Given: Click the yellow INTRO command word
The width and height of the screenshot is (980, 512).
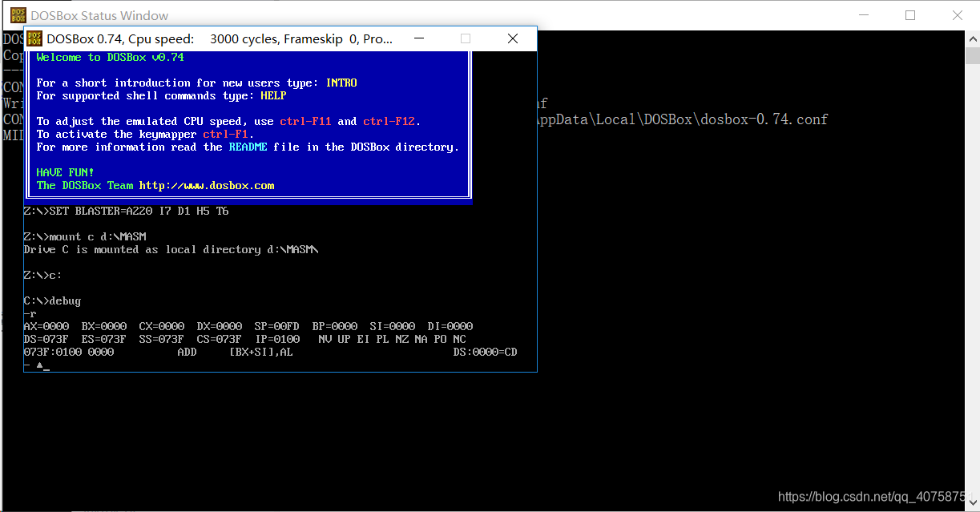Looking at the screenshot, I should click(341, 83).
